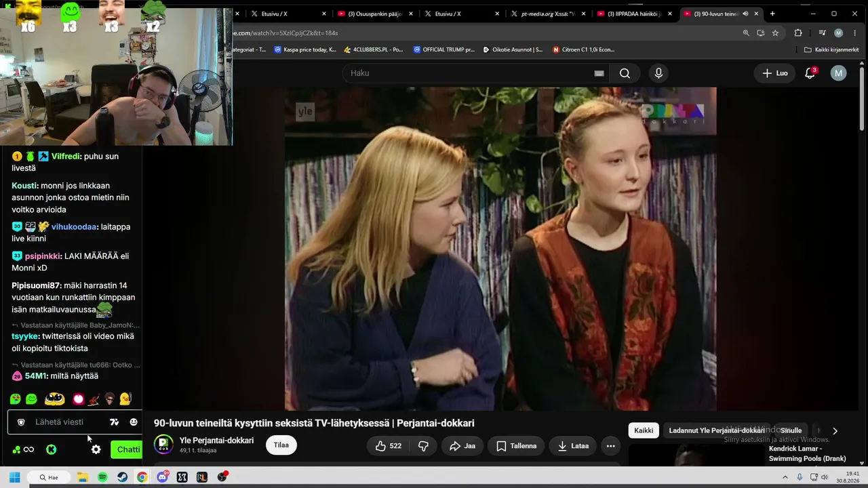Download the video with Lataa
This screenshot has width=868, height=488.
[x=573, y=446]
